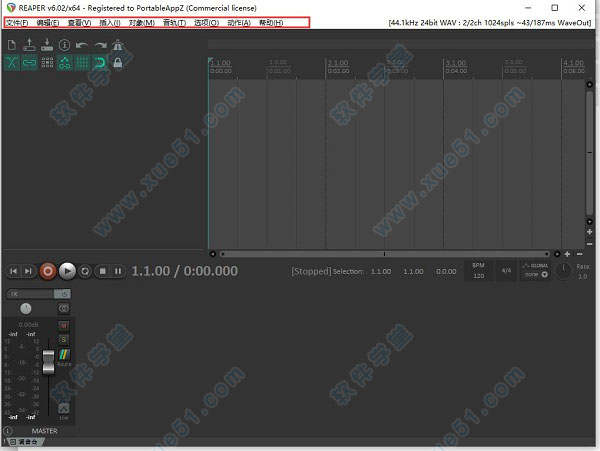Click ruler marker 2.1.00
This screenshot has width=600, height=451.
click(338, 63)
